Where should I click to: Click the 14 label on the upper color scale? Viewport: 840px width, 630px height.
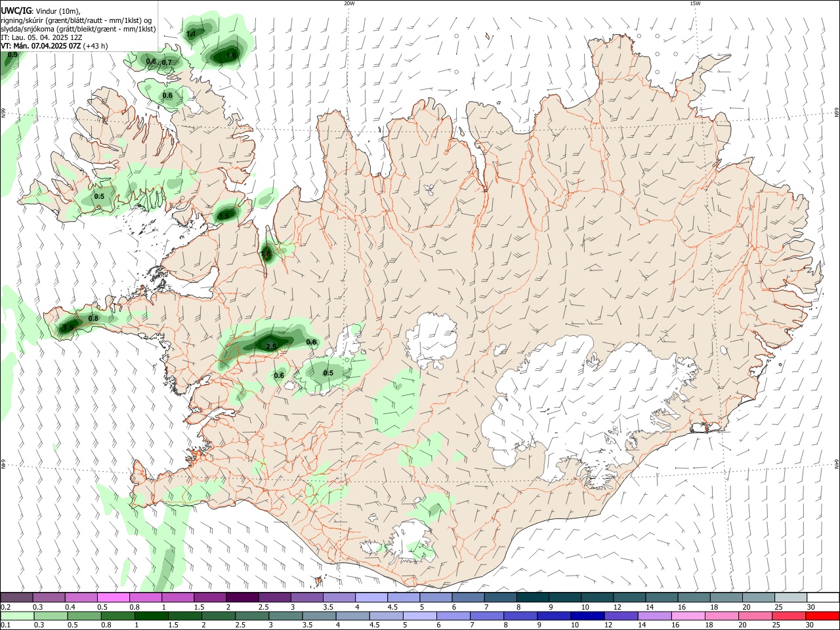pyautogui.click(x=650, y=607)
